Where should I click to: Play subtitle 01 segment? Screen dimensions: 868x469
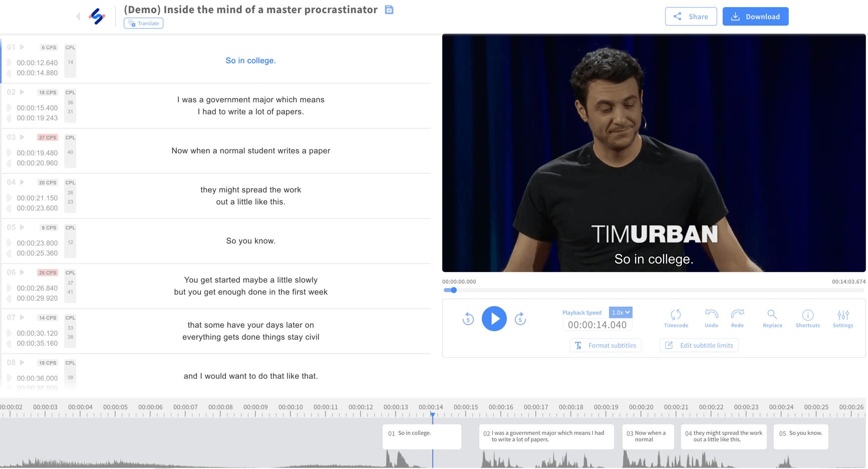pyautogui.click(x=22, y=47)
